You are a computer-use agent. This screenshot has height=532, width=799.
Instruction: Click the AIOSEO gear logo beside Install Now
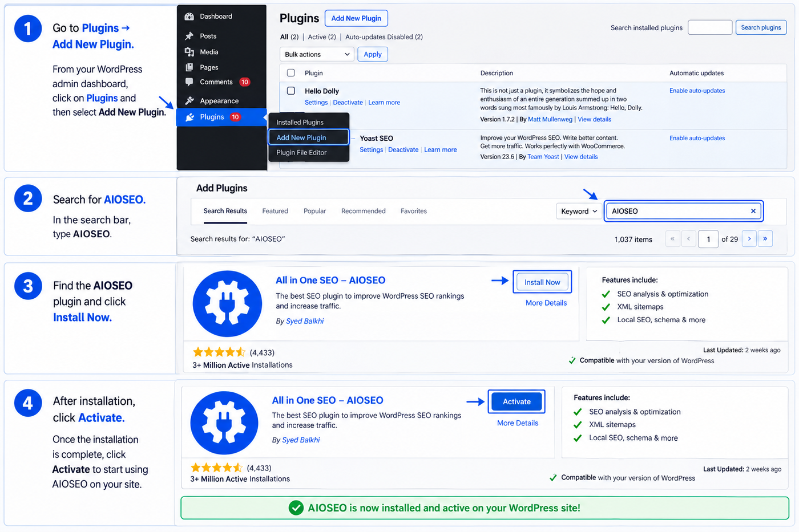(227, 304)
